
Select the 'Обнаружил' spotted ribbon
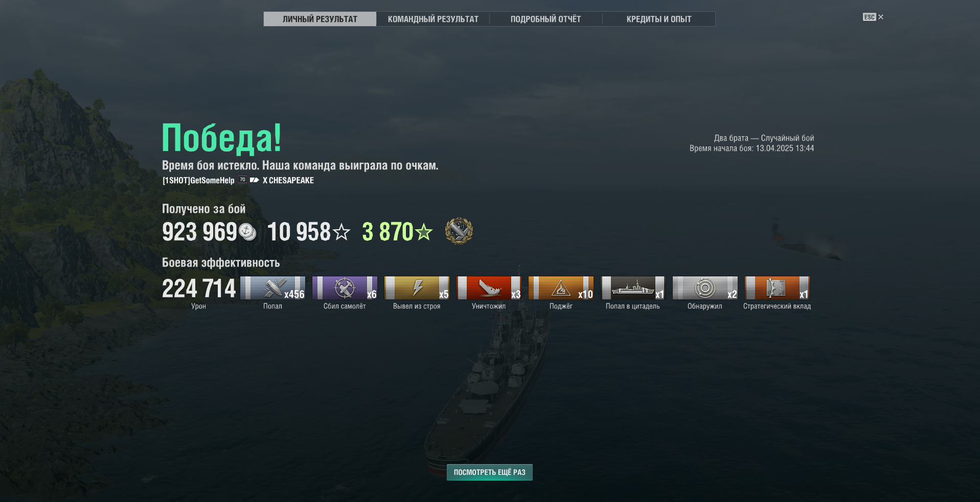click(x=705, y=288)
